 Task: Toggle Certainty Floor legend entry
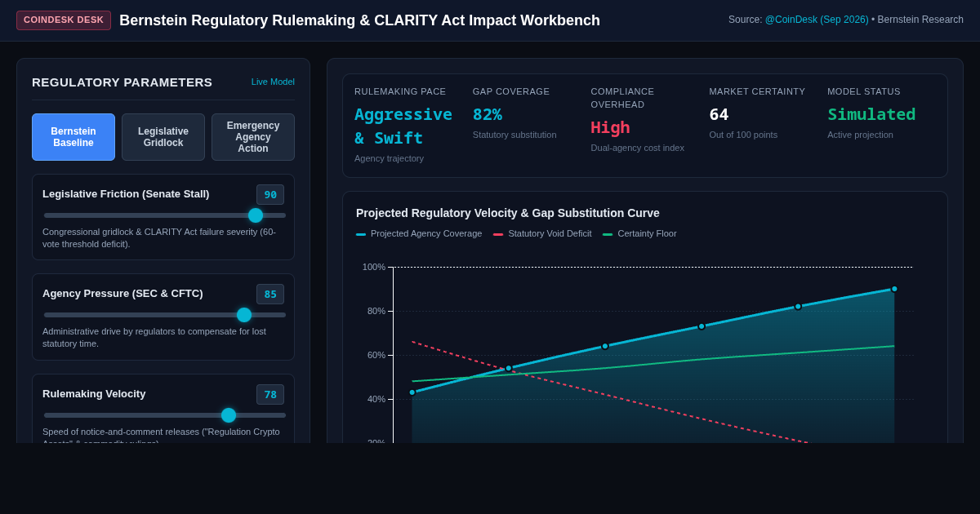(639, 233)
